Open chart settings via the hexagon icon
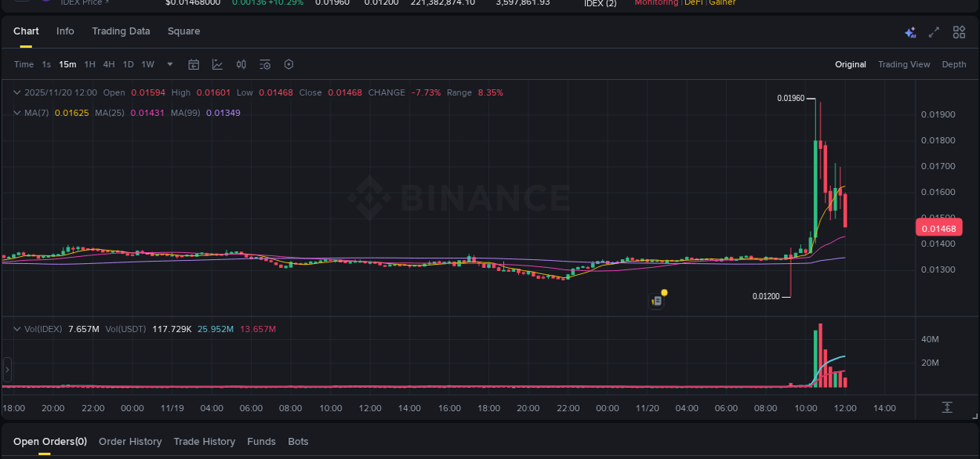 click(289, 64)
